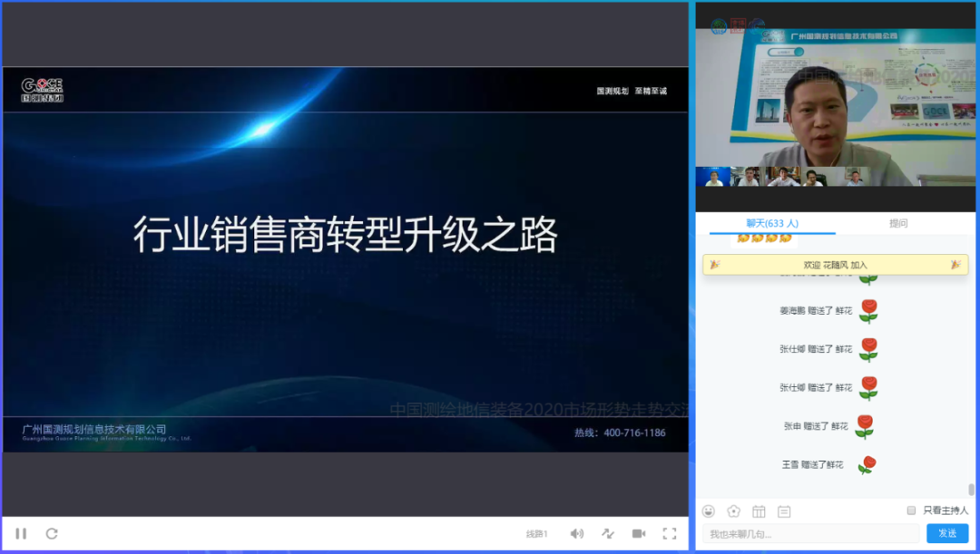
Task: Enter fullscreen mode
Action: coord(670,533)
